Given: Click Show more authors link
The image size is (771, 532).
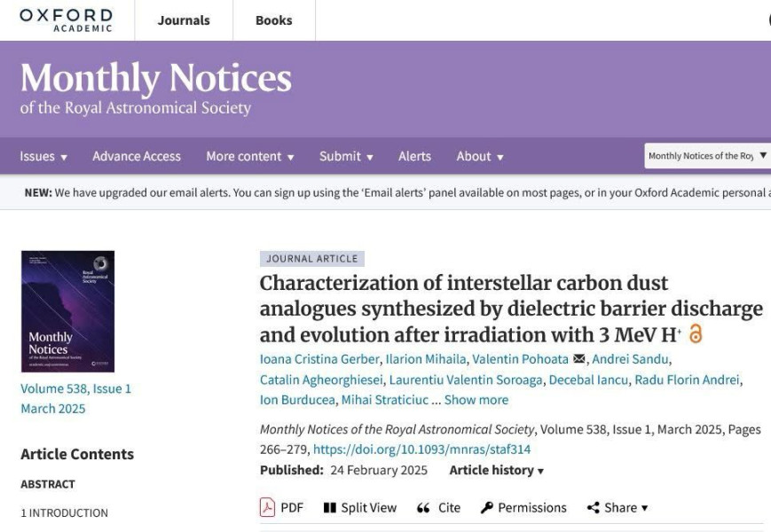Looking at the screenshot, I should [476, 400].
